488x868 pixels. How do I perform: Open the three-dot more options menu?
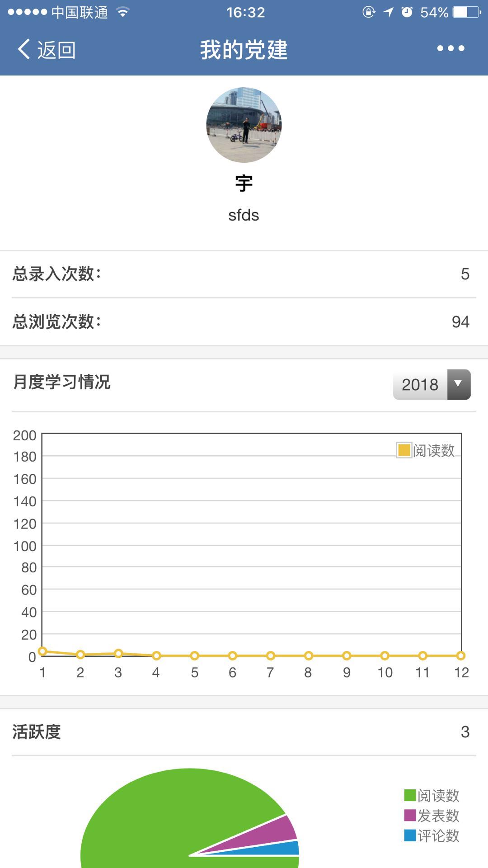[450, 48]
